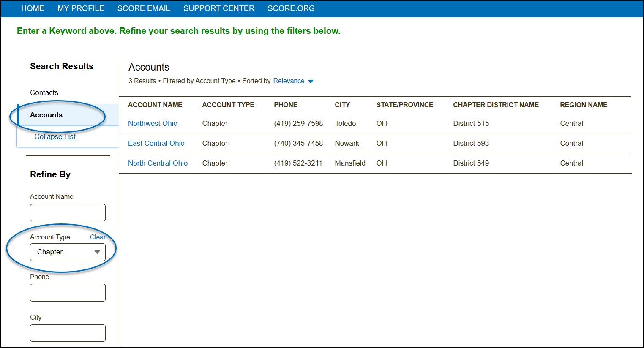Click the ACCOUNT TYPE column header

pos(228,105)
